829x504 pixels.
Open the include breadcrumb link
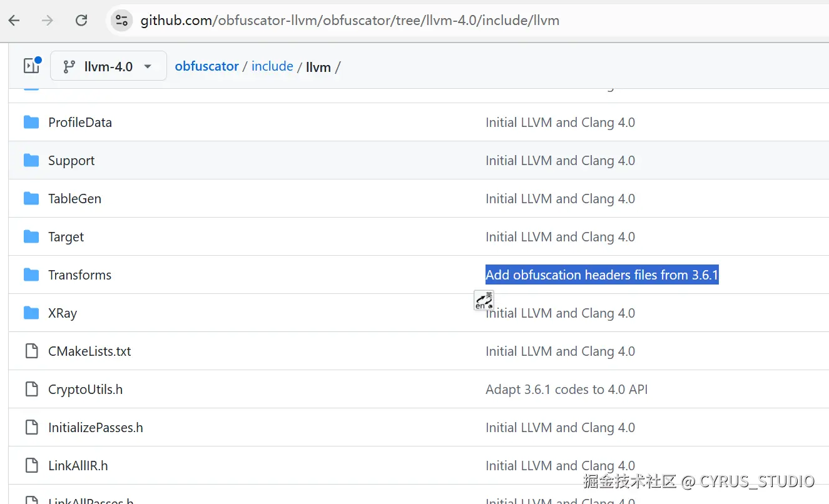click(x=272, y=66)
